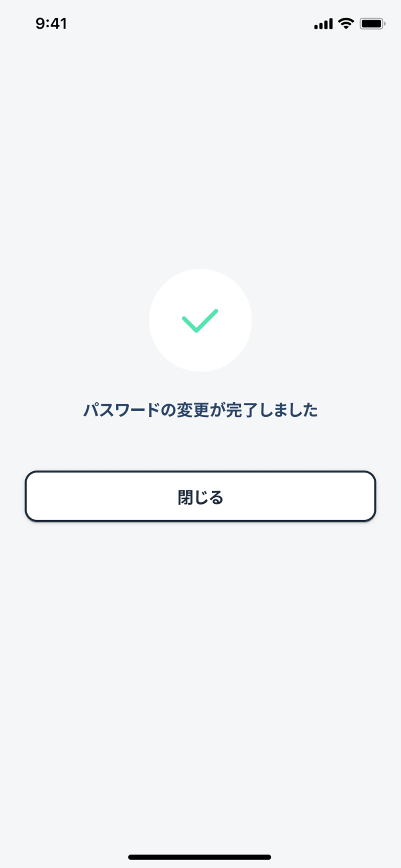Click the battery indicator icon
This screenshot has width=401, height=868.
pyautogui.click(x=373, y=24)
